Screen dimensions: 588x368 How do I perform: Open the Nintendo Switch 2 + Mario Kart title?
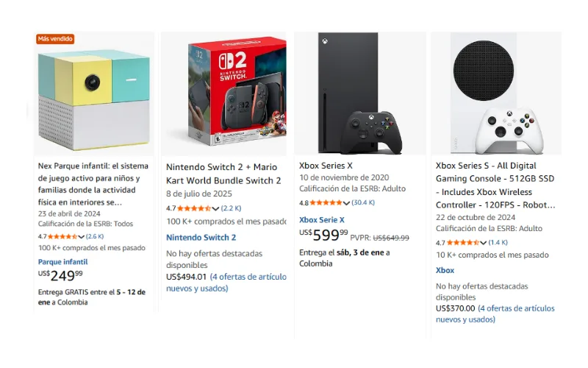pos(223,174)
